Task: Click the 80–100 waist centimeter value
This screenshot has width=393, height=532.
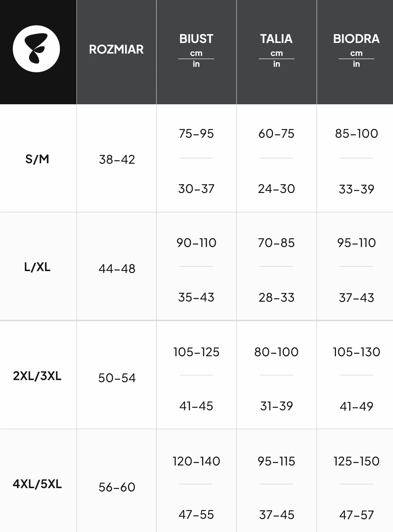Action: point(276,352)
